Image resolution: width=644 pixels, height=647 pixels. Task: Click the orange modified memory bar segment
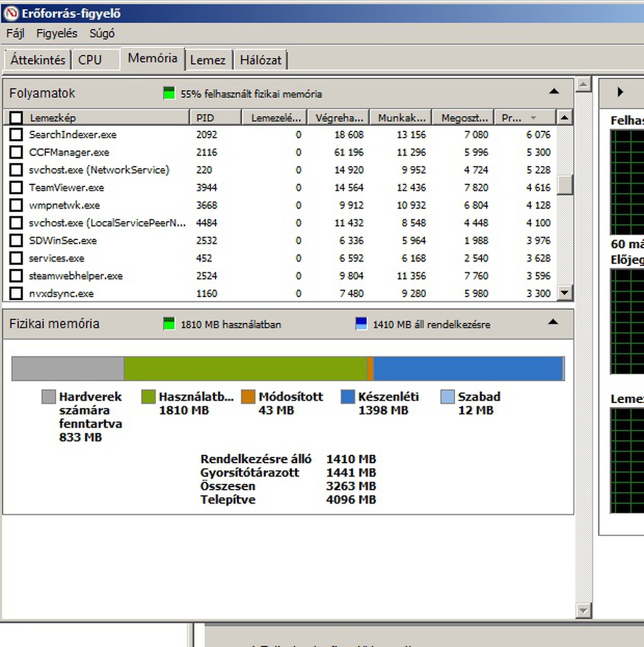(x=370, y=368)
